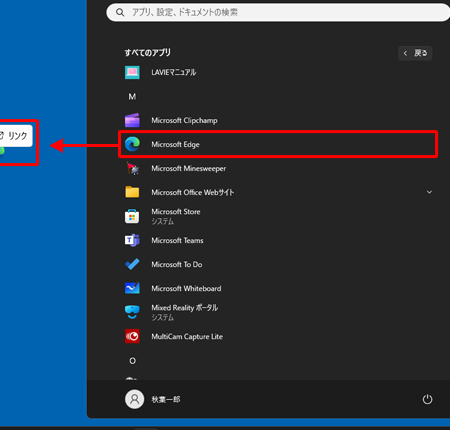Screen dimensions: 450x430
Task: Click the Microsoft Office Webサイト label
Action: pos(193,192)
